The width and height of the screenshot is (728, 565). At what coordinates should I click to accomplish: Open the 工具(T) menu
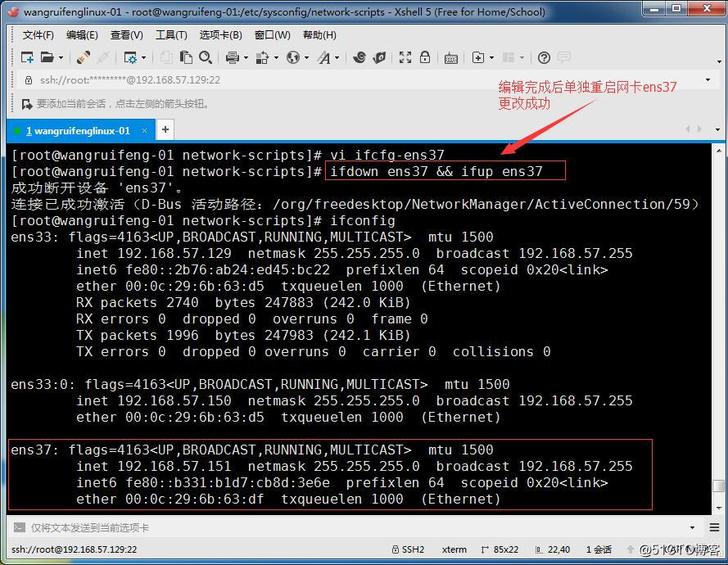tap(171, 35)
